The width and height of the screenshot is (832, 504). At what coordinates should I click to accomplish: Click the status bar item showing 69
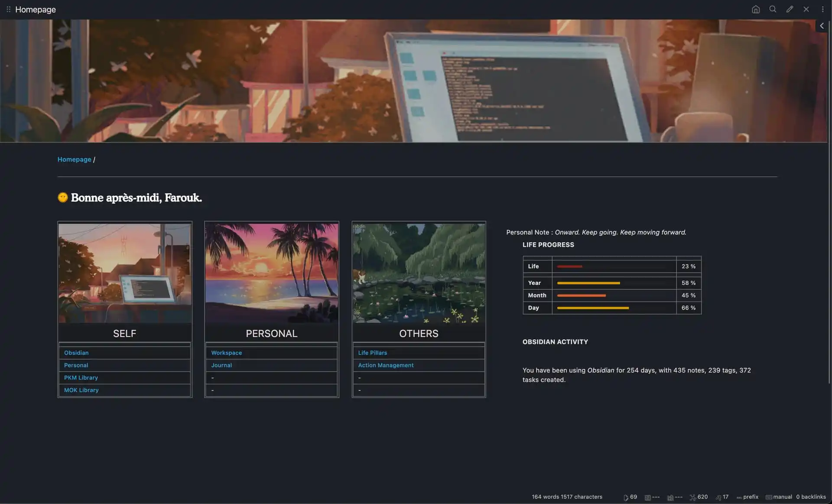point(630,497)
